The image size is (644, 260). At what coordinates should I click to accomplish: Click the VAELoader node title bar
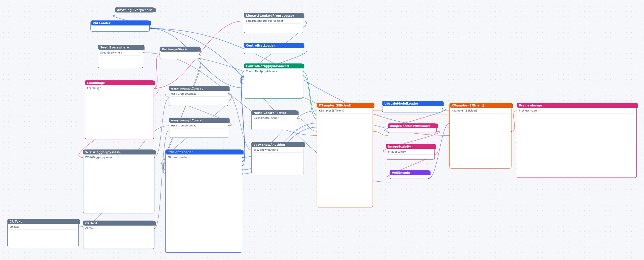(121, 23)
